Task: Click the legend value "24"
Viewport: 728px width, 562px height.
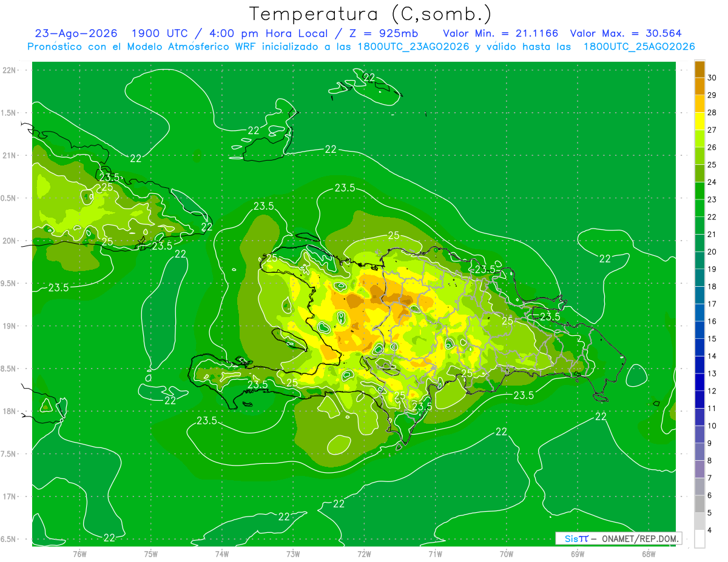Action: click(712, 182)
